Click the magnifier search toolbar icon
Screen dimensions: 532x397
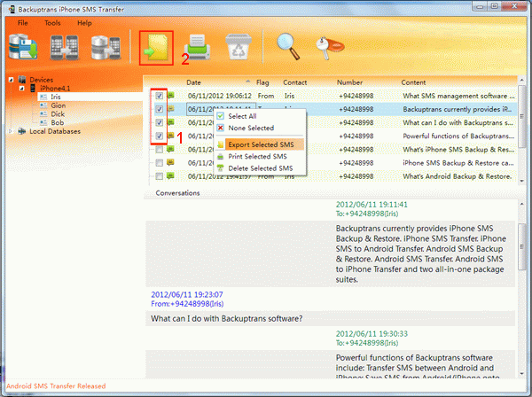coord(288,46)
